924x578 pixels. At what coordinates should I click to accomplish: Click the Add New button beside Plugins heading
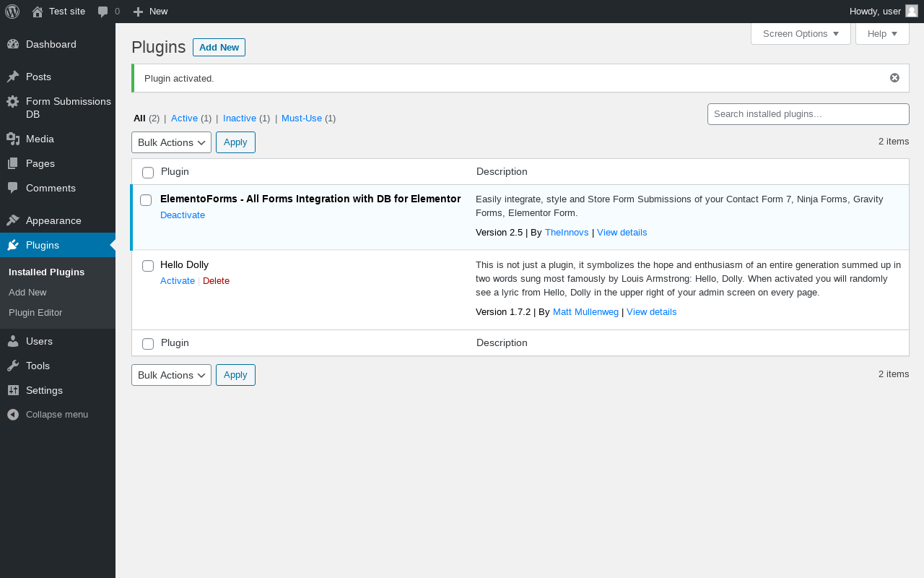(219, 47)
